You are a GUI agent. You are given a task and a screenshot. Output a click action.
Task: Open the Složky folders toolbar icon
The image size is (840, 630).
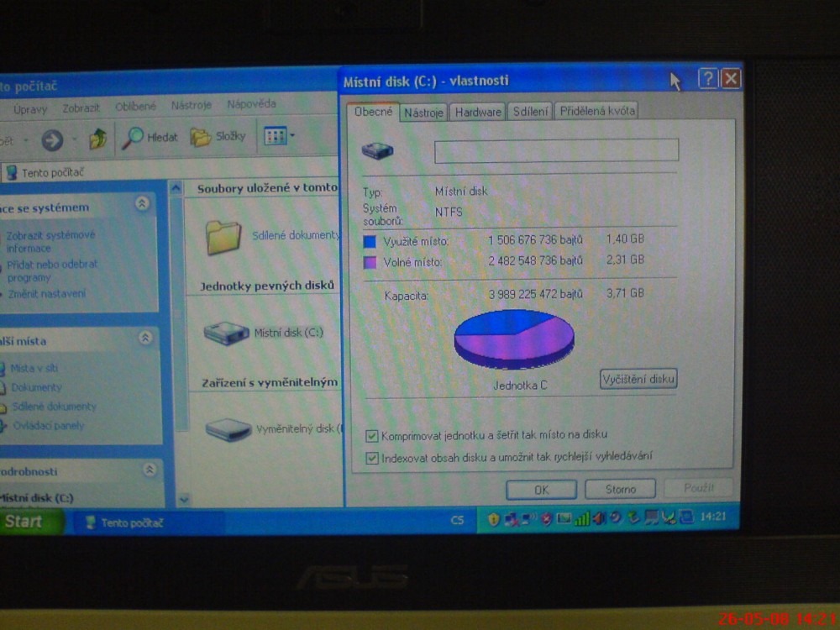[x=200, y=137]
